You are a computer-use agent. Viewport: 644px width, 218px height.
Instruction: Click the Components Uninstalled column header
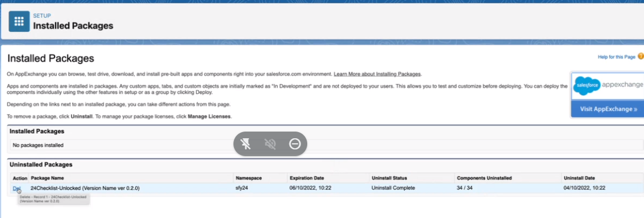pos(484,178)
